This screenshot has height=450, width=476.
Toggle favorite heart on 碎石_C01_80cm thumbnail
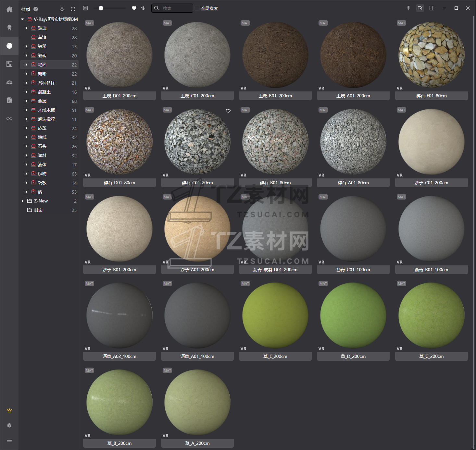pos(228,111)
